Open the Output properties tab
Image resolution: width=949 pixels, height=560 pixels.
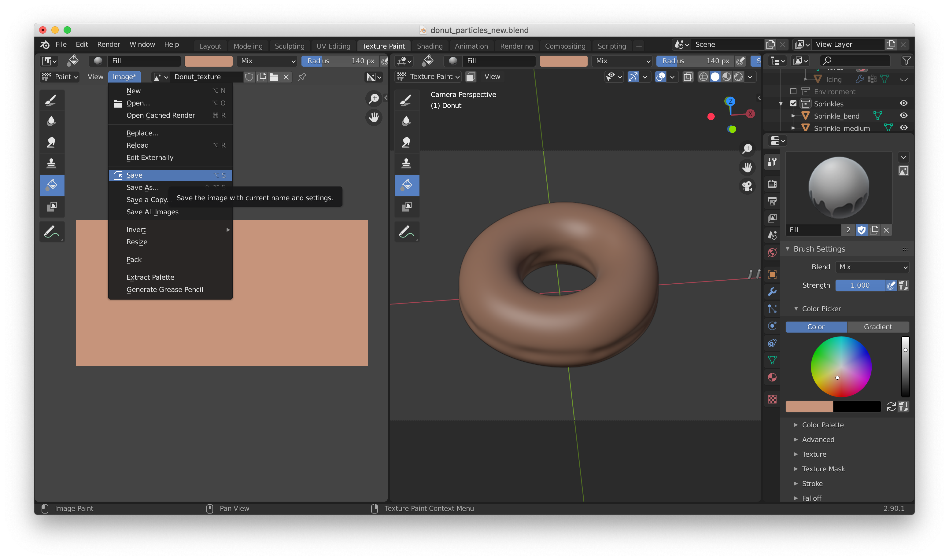click(772, 201)
